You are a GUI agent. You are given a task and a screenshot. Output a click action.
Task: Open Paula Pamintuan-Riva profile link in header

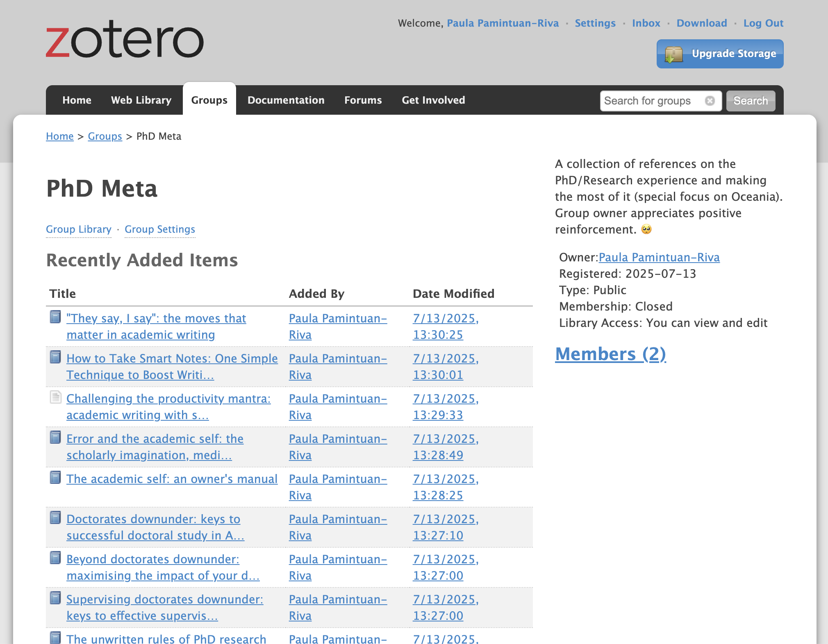coord(503,23)
